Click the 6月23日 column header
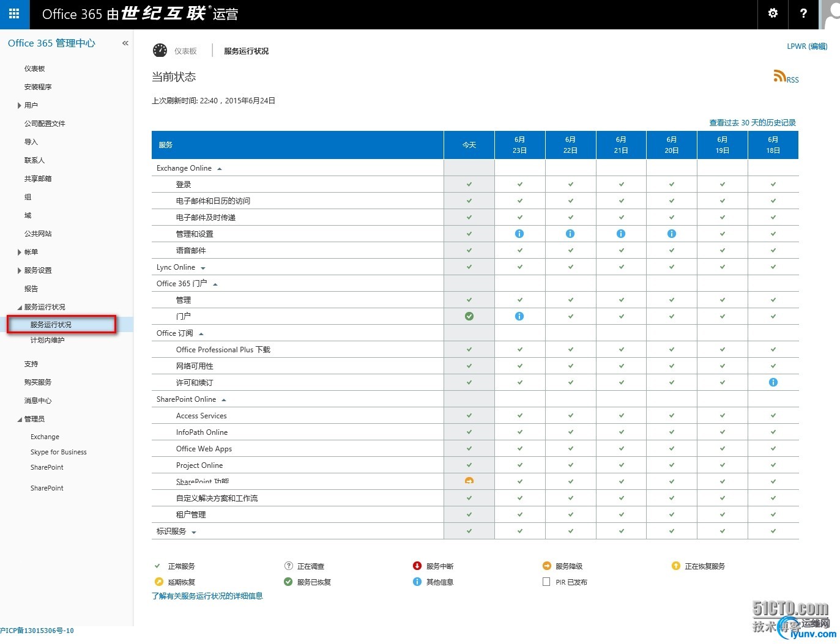This screenshot has height=644, width=840. [x=520, y=145]
